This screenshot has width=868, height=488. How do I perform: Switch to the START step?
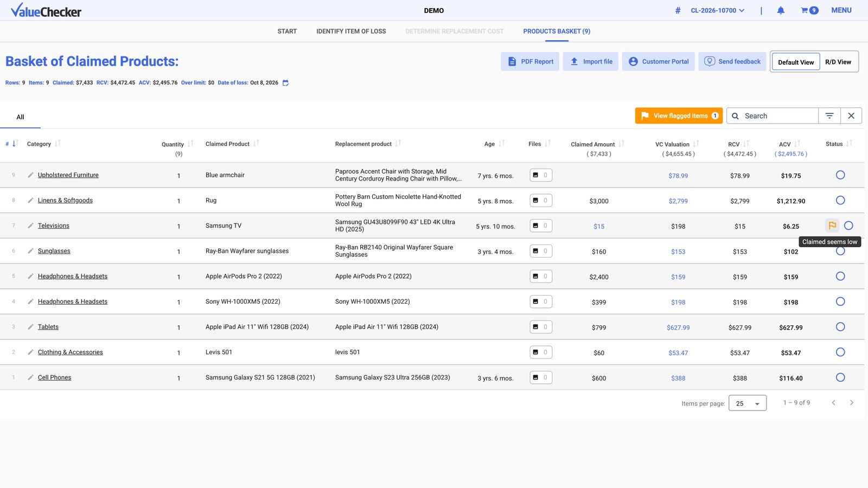tap(287, 31)
